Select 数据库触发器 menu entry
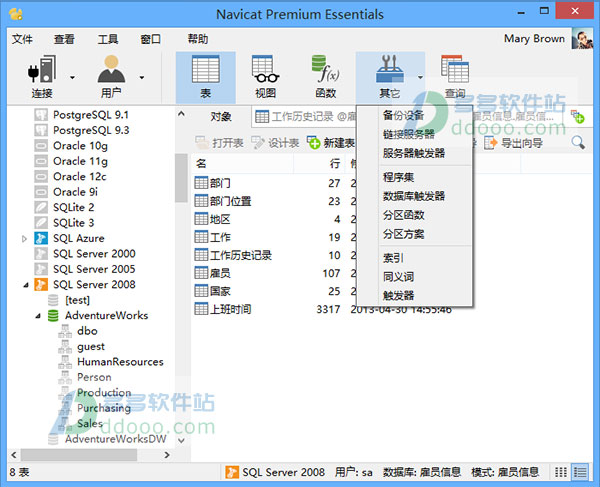Viewport: 600px width, 487px height. pos(414,196)
